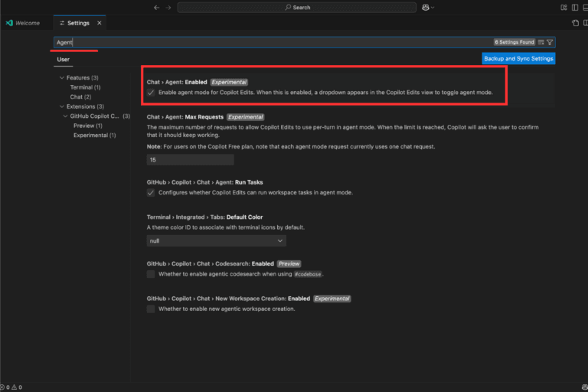588x392 pixels.
Task: Collapse the Extensions tree section
Action: pyautogui.click(x=62, y=106)
